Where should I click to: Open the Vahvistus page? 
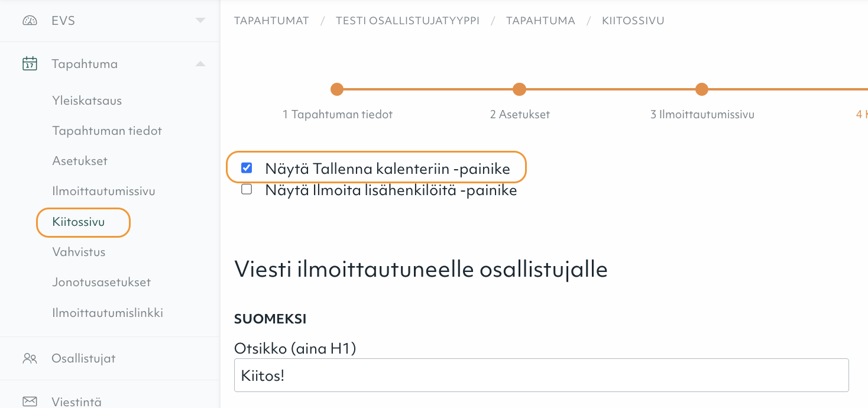(x=79, y=251)
